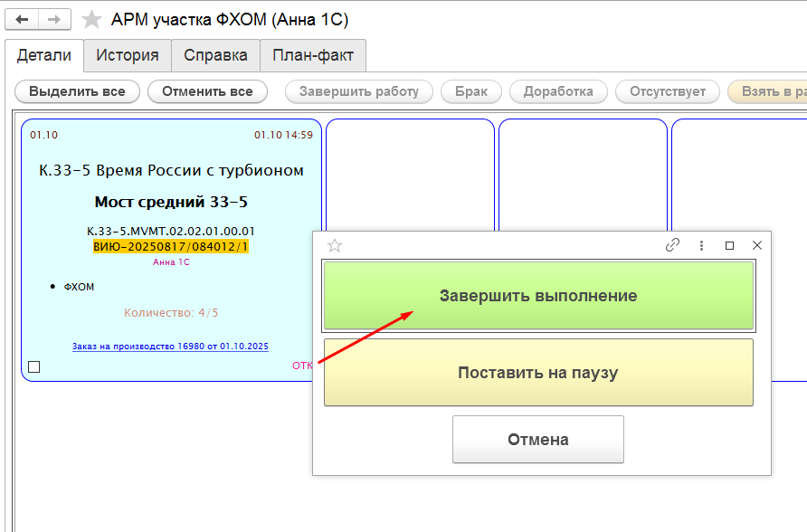Select the Детали tab
The image size is (807, 532).
click(44, 55)
